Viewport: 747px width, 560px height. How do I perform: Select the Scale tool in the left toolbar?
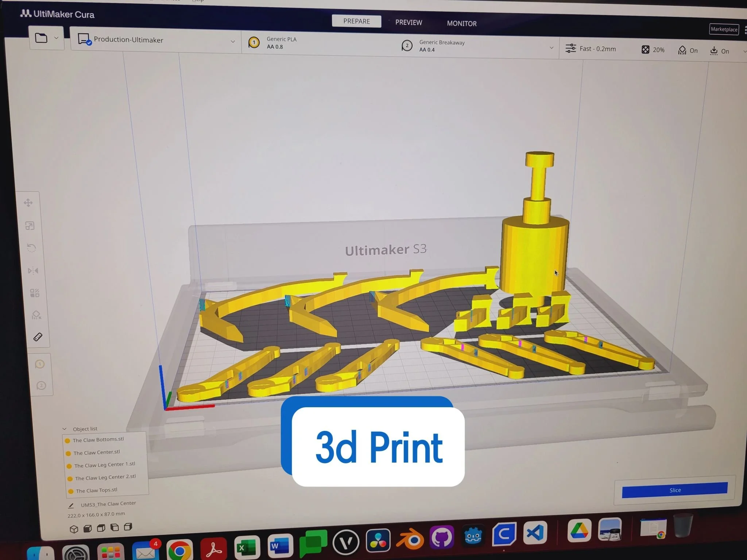coord(30,226)
